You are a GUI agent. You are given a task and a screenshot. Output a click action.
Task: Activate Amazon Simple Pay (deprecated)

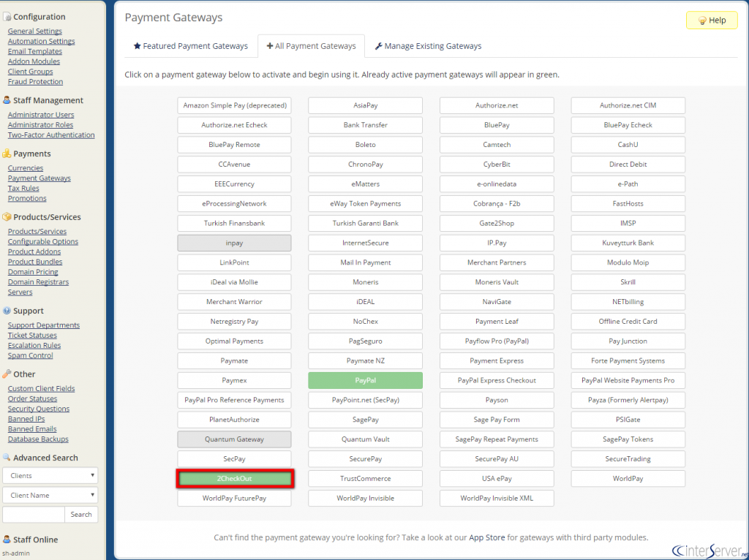pyautogui.click(x=234, y=105)
